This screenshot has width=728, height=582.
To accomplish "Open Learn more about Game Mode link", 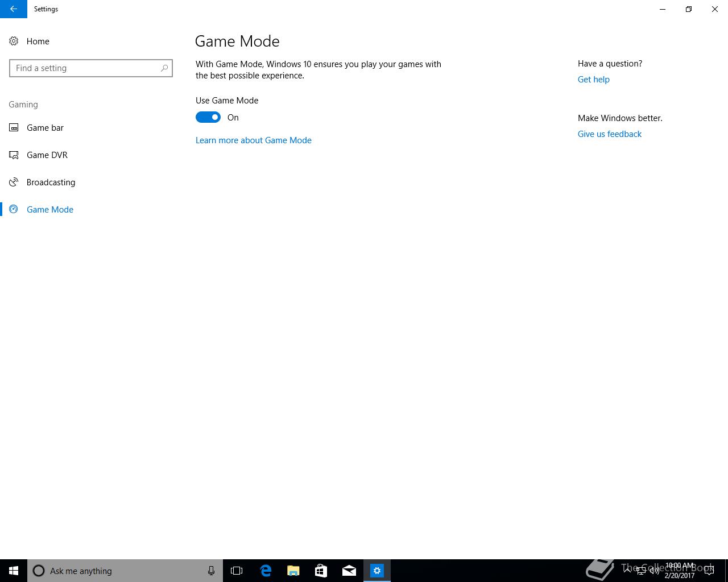I will click(254, 140).
